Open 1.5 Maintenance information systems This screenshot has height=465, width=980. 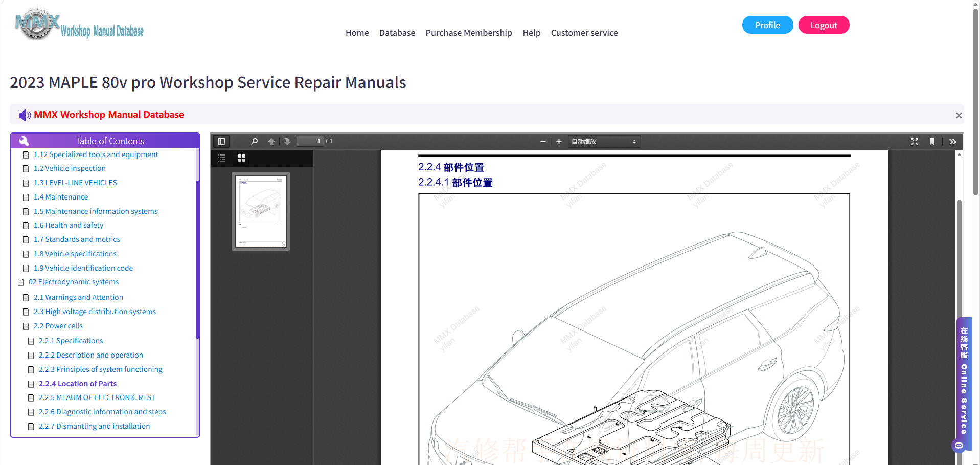(96, 211)
